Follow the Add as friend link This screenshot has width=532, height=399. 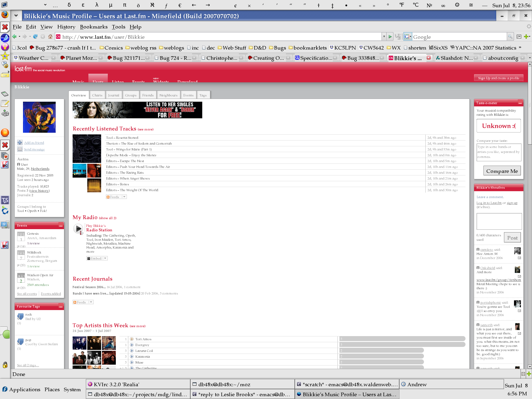click(x=34, y=143)
